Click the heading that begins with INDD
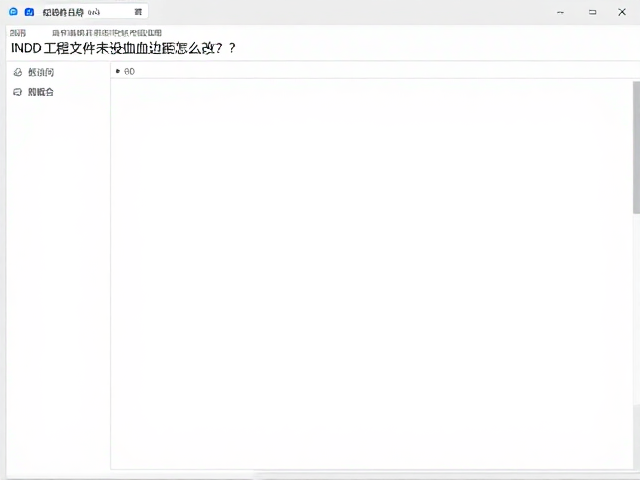 click(x=123, y=48)
